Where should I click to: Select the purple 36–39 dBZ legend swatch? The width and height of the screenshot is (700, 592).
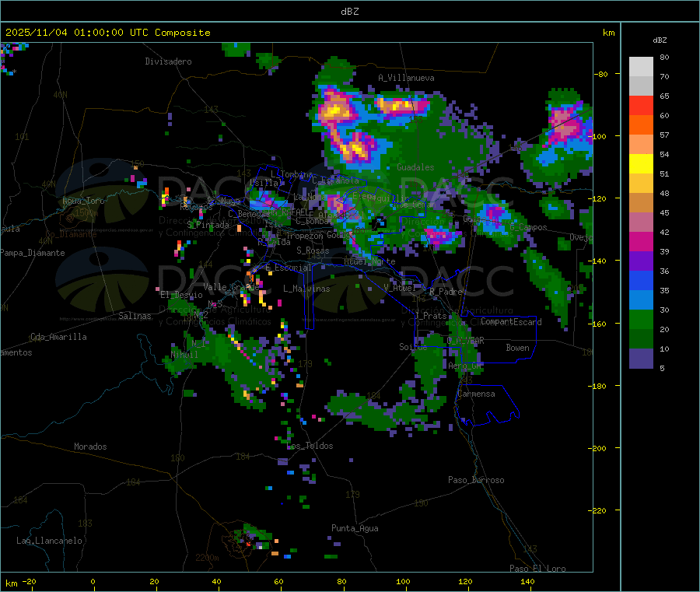point(641,261)
